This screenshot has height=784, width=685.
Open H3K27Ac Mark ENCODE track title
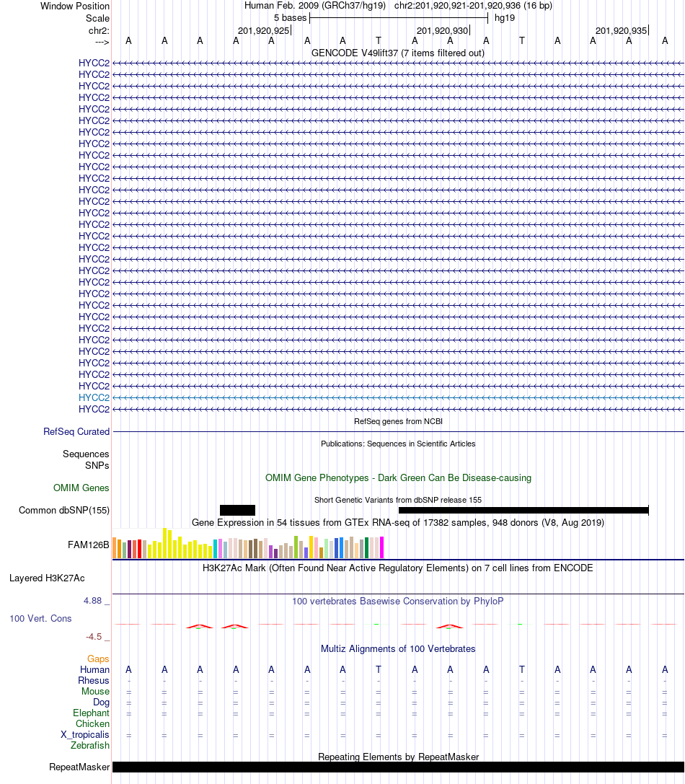point(398,568)
